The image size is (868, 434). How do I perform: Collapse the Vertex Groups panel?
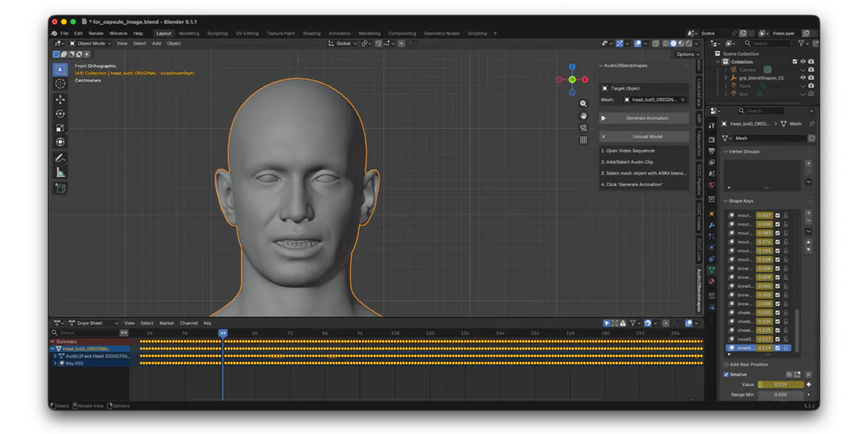(x=725, y=151)
